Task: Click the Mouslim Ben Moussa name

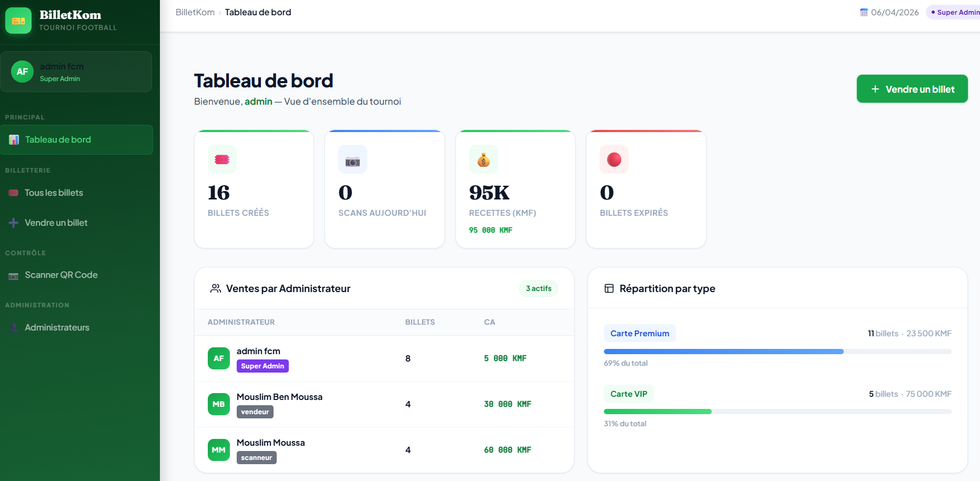Action: click(279, 397)
